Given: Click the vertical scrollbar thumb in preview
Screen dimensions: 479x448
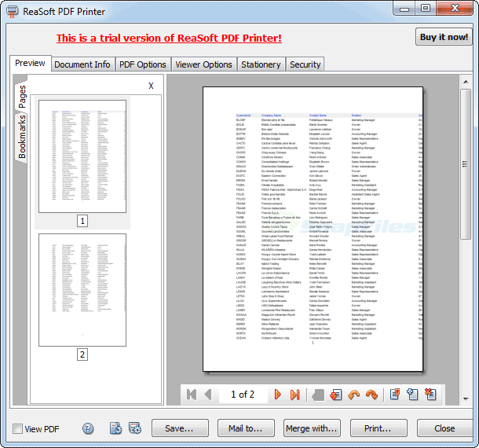Looking at the screenshot, I should (466, 164).
